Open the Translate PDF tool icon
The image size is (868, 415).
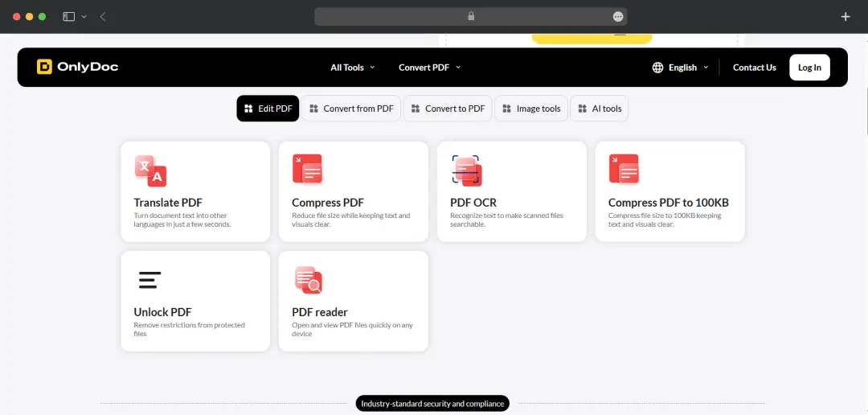click(x=150, y=171)
